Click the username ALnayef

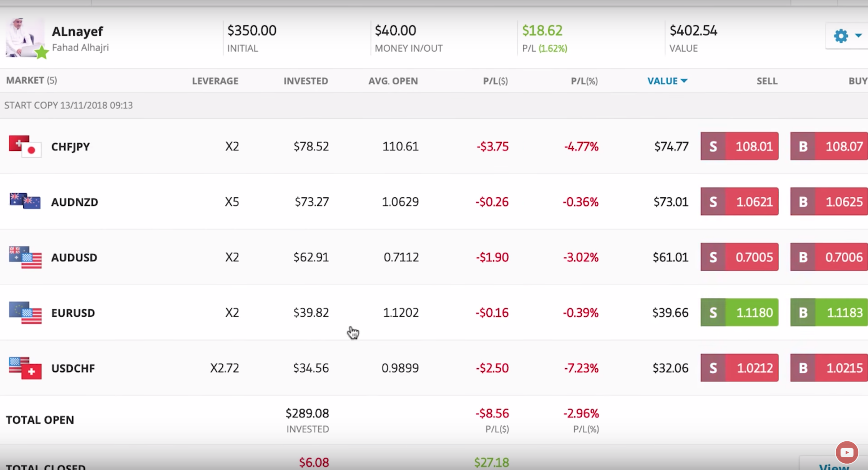(77, 31)
